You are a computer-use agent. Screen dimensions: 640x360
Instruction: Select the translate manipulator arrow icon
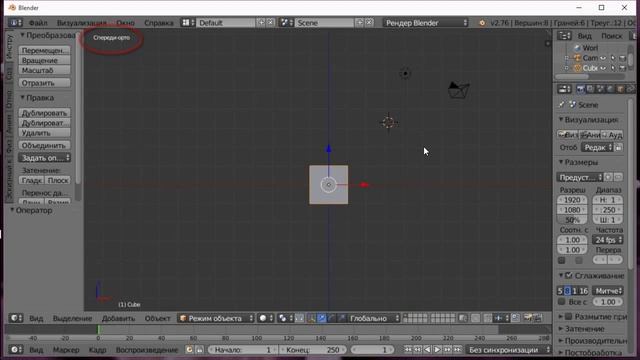[322, 318]
